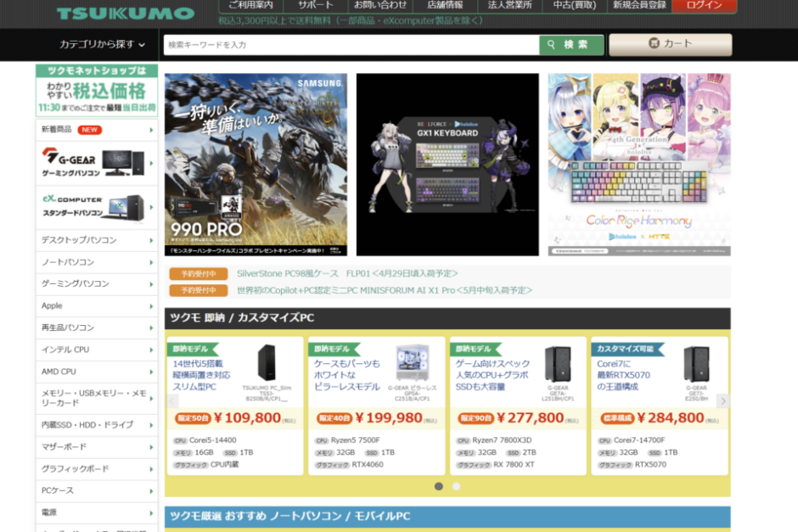Open SilverStone PC98 case pre-order link

pos(347,273)
